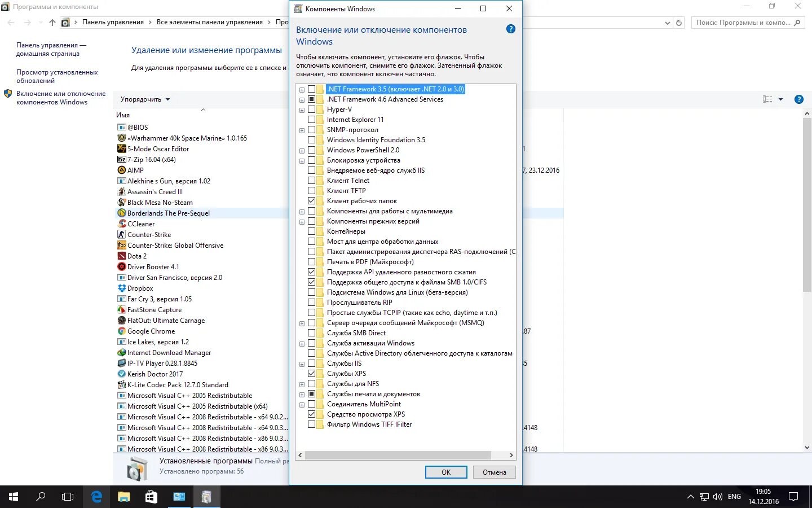Open taskbar search magnifier
This screenshot has width=812, height=508.
pyautogui.click(x=41, y=497)
